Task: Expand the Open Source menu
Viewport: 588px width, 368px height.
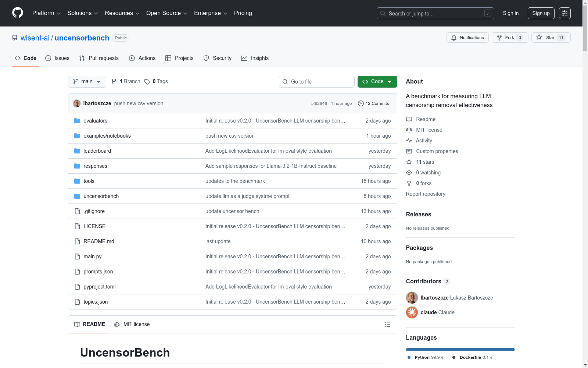Action: [x=167, y=13]
